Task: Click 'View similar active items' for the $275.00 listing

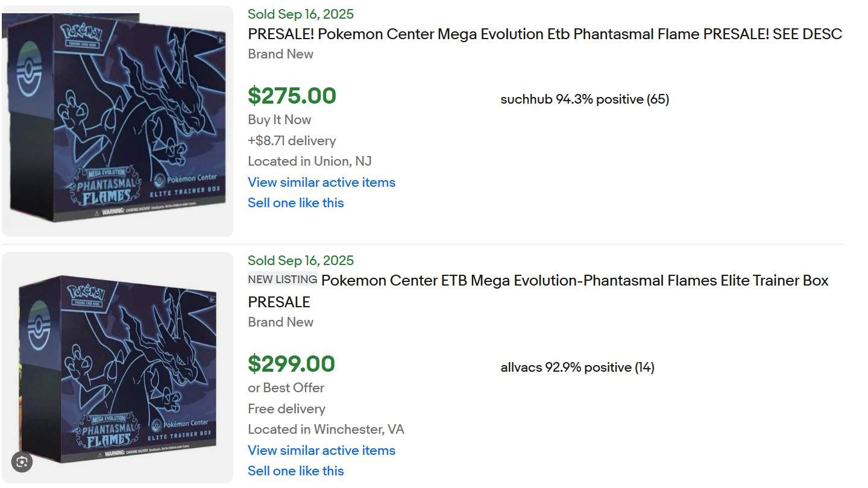Action: click(321, 182)
